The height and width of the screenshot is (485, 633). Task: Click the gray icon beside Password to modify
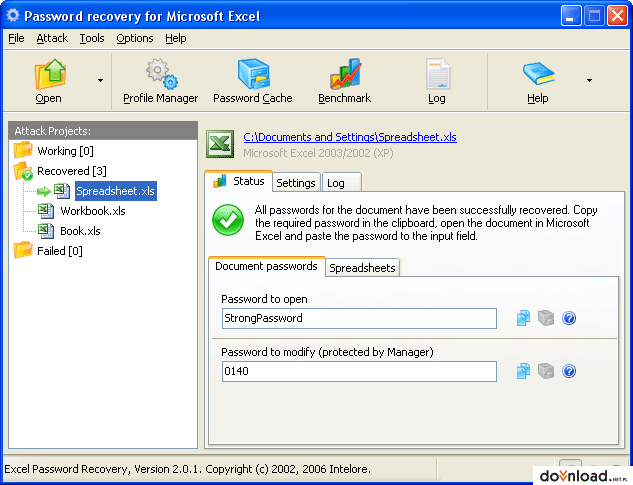pos(546,371)
